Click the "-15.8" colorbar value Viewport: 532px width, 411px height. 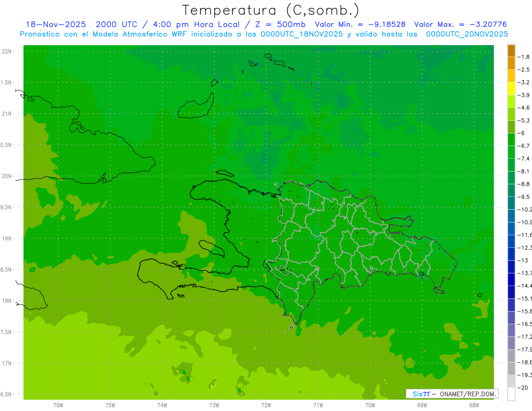click(x=524, y=311)
